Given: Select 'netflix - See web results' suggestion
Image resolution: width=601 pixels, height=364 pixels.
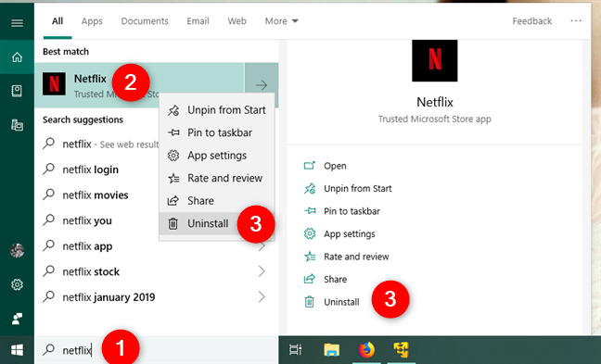Looking at the screenshot, I should (x=102, y=144).
